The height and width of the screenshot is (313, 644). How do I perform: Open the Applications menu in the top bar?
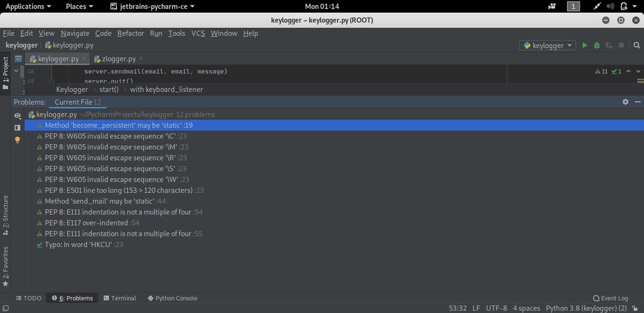[x=28, y=7]
